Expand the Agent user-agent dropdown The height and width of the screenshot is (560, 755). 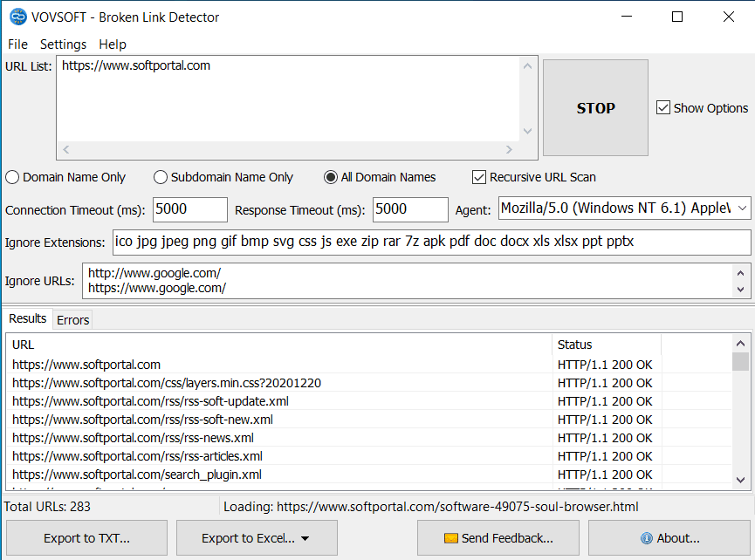coord(742,208)
